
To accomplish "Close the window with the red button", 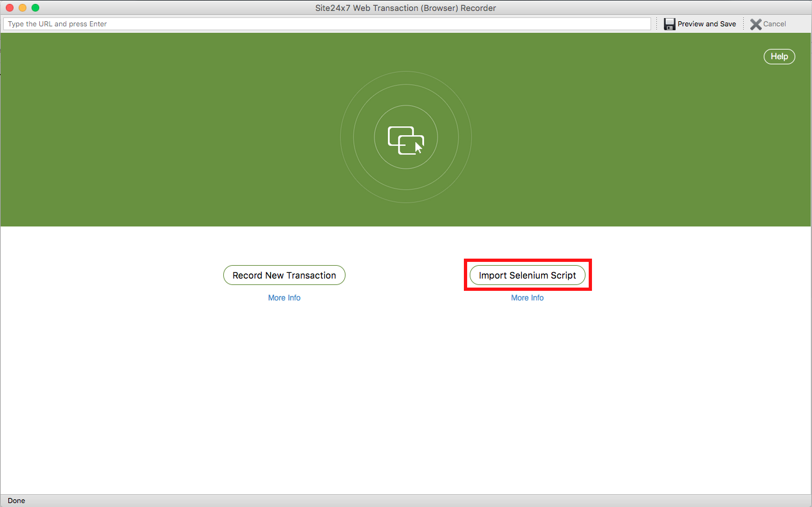I will pyautogui.click(x=10, y=8).
